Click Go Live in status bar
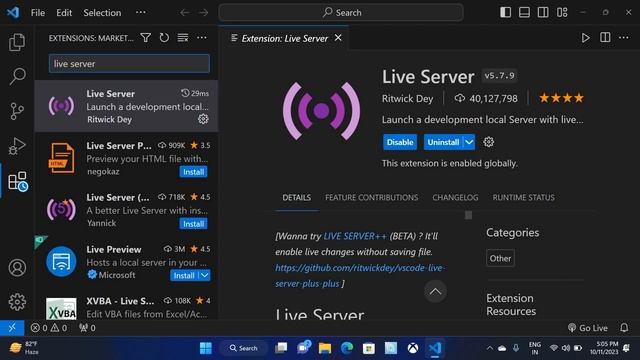 point(588,328)
